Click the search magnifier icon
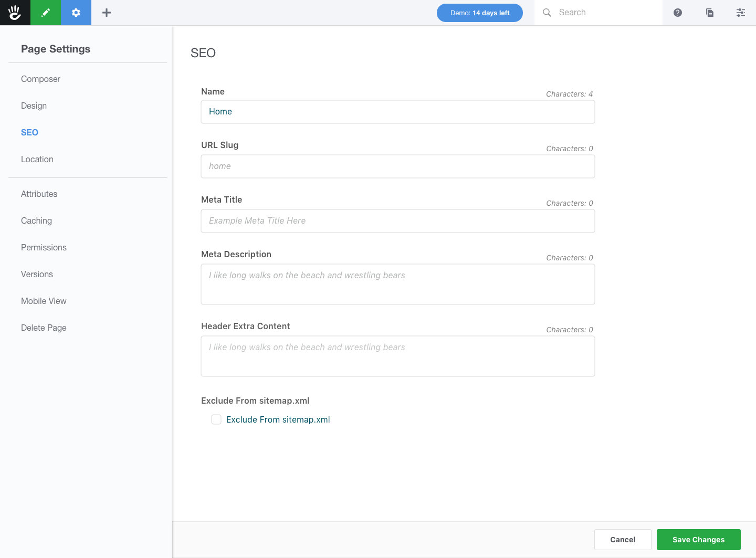This screenshot has height=558, width=756. pos(547,12)
